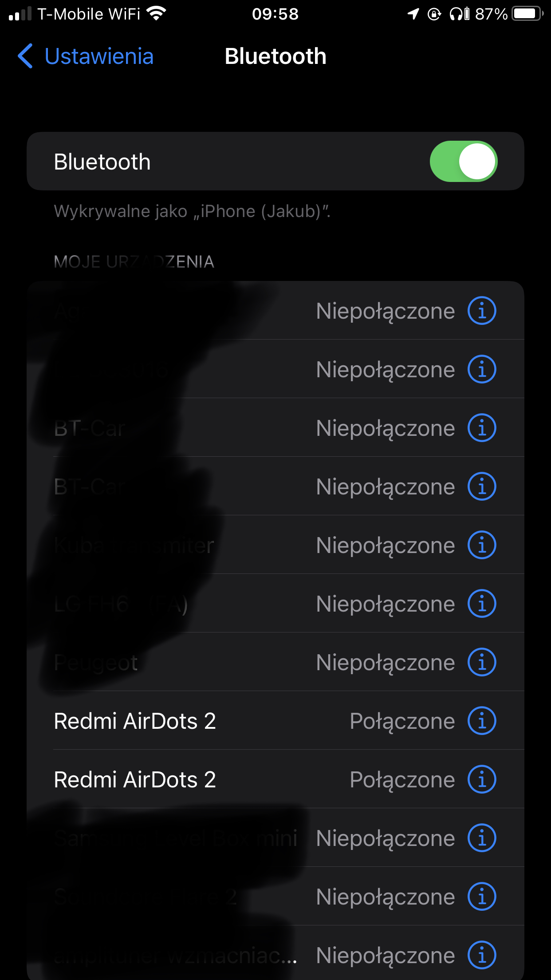Tap the Połączone status of first AirDots
The height and width of the screenshot is (980, 551).
pyautogui.click(x=402, y=722)
